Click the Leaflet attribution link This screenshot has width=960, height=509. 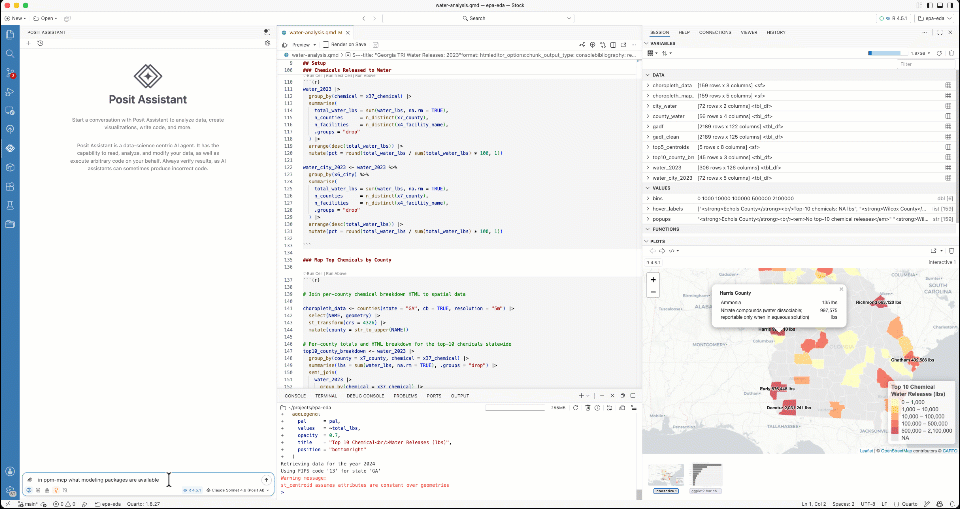[865, 450]
